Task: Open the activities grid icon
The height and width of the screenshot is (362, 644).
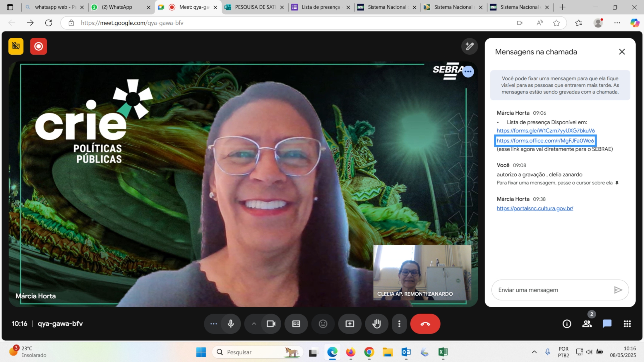Action: point(627,324)
